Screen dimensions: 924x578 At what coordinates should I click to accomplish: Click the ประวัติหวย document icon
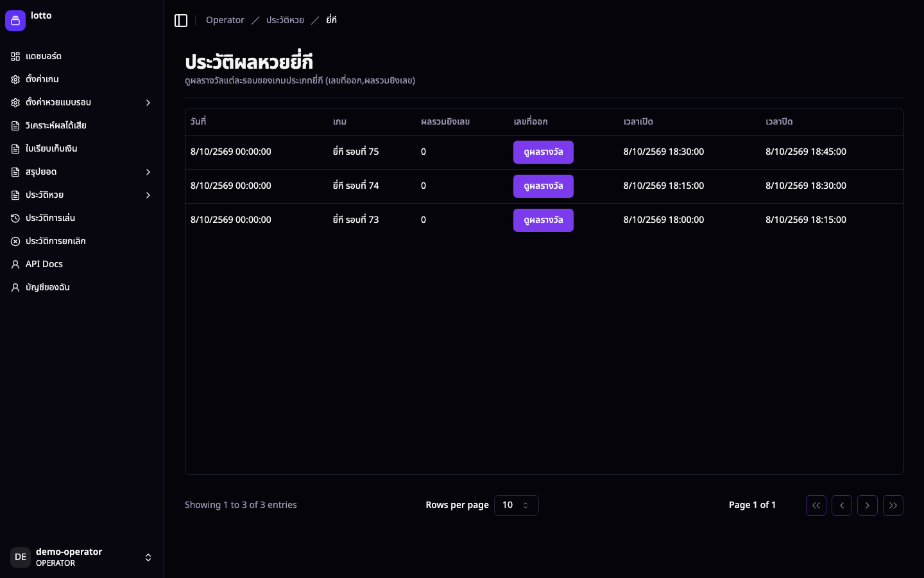pos(15,195)
